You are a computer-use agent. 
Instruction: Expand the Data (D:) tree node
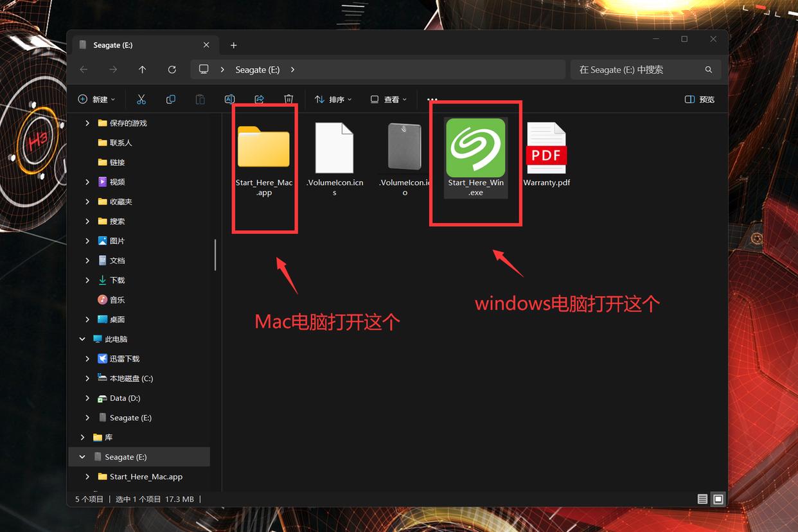[x=87, y=398]
